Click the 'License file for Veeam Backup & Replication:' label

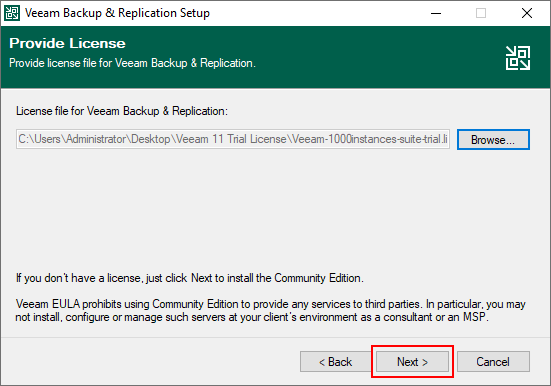tap(122, 111)
